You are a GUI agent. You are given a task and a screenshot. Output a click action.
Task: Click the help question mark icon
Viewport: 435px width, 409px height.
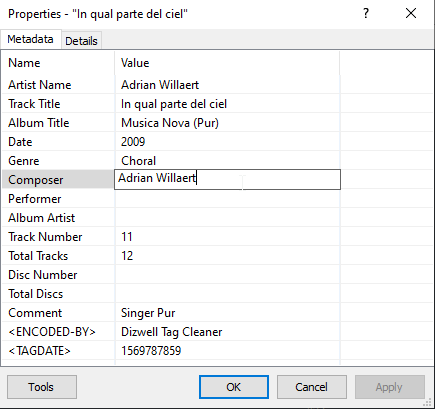click(x=366, y=14)
